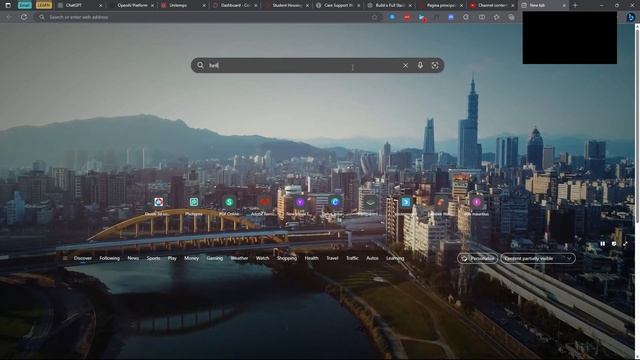
Task: Click the Personalize button
Action: coord(478,258)
